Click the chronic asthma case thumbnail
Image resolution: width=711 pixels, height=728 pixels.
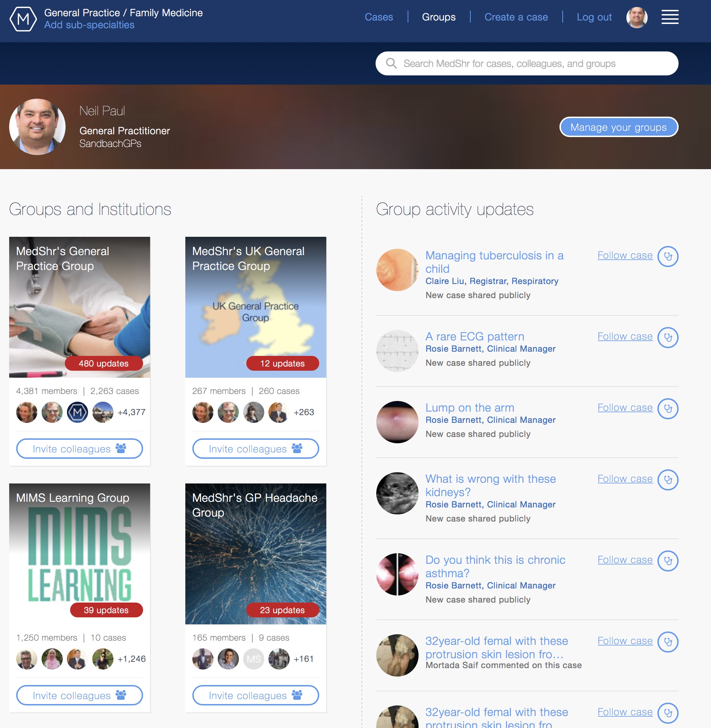pos(397,574)
